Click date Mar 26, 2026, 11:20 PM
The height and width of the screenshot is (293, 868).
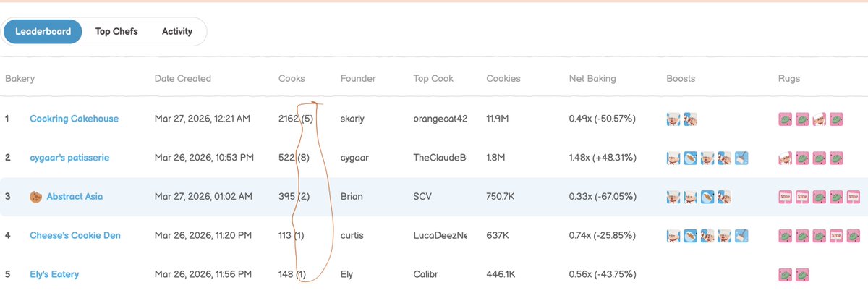[203, 236]
